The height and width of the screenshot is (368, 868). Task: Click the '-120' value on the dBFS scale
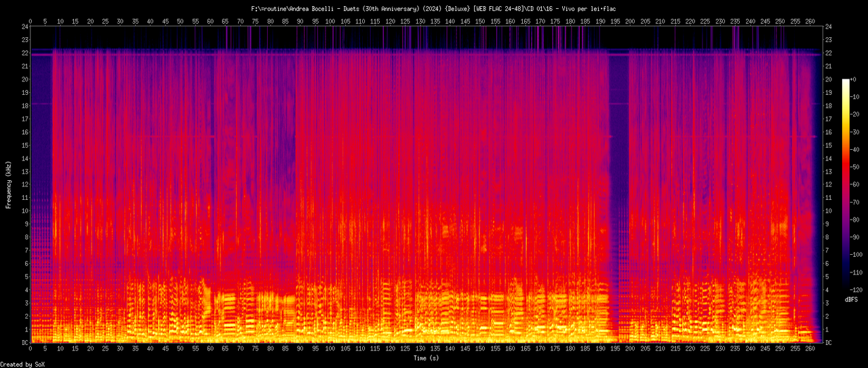[x=858, y=289]
